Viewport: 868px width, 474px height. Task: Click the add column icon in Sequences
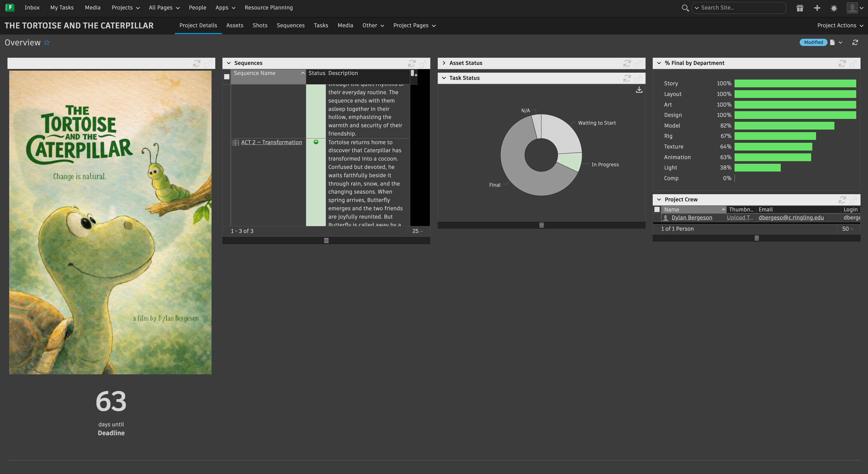(414, 74)
